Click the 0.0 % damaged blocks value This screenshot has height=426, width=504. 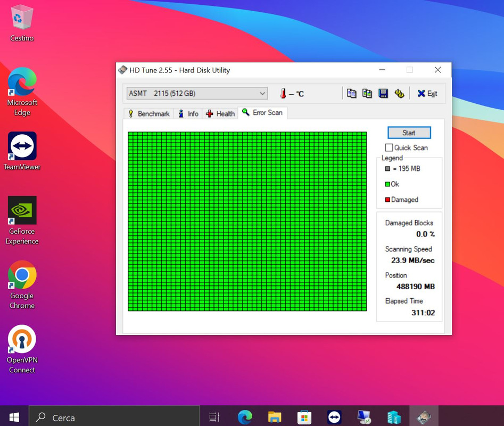[x=425, y=234]
